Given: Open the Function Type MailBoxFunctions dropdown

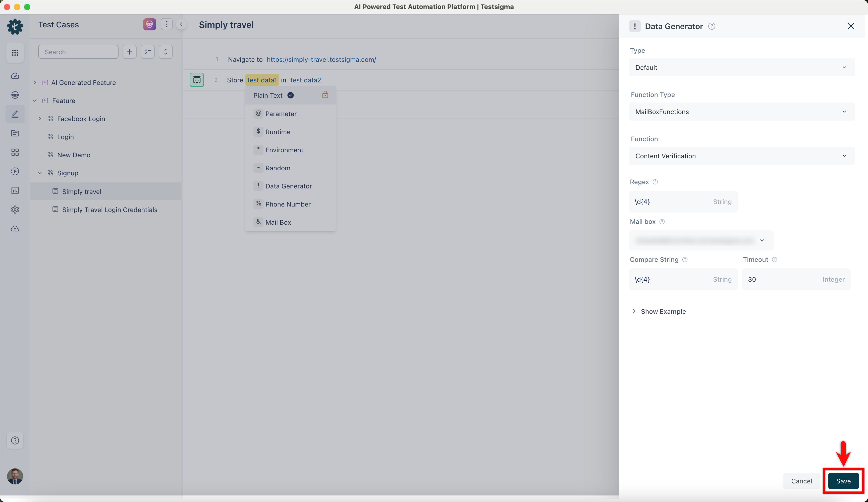Looking at the screenshot, I should coord(742,112).
